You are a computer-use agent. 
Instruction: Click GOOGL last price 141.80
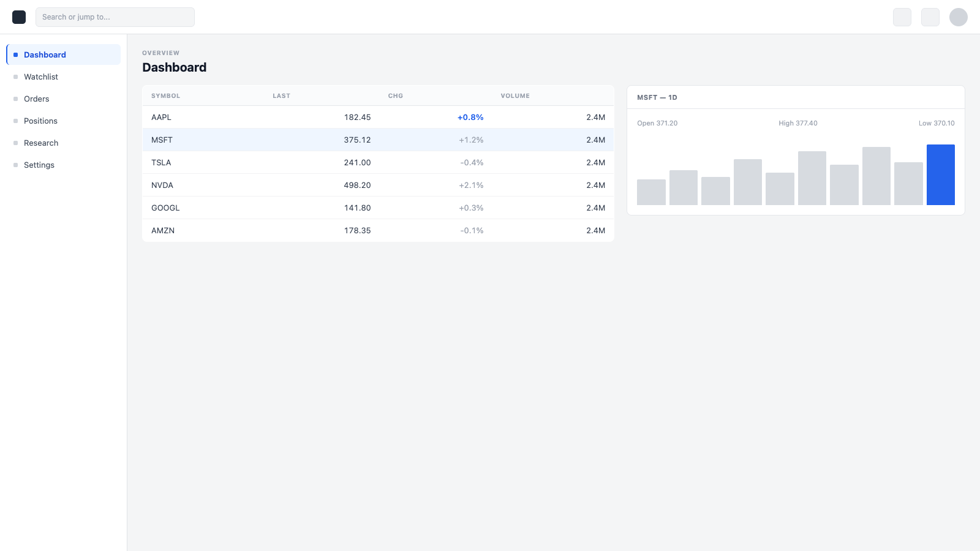(357, 208)
